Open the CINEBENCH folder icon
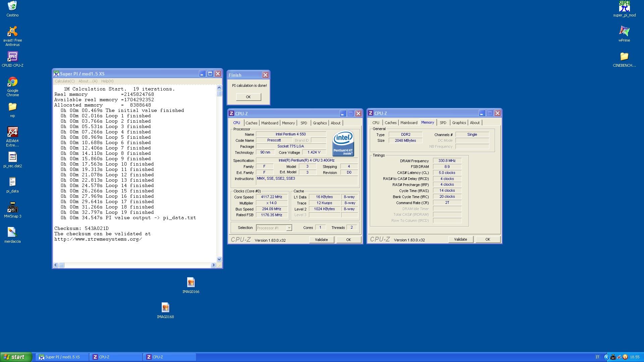Image resolution: width=644 pixels, height=362 pixels. click(x=624, y=59)
